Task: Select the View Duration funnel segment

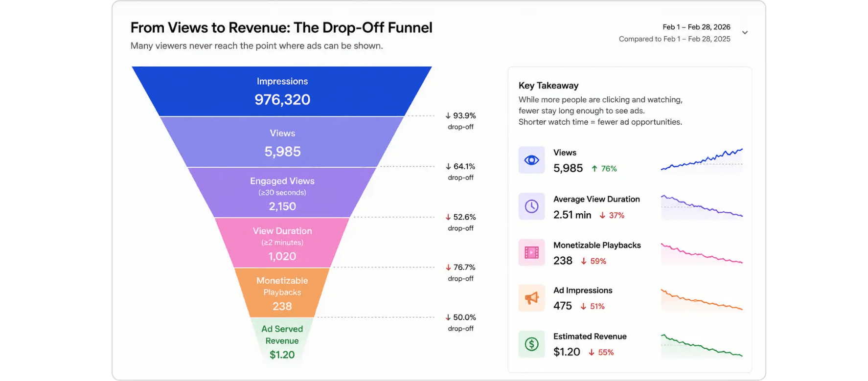Action: coord(282,243)
